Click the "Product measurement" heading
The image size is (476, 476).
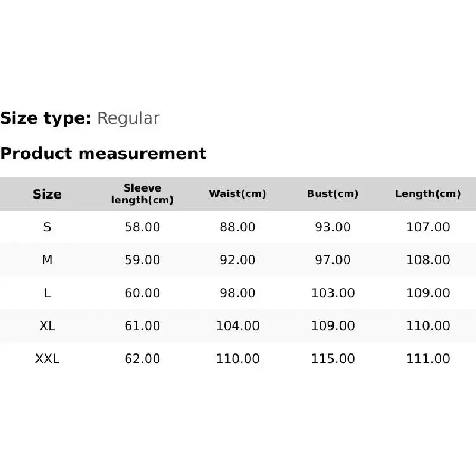[x=103, y=154]
